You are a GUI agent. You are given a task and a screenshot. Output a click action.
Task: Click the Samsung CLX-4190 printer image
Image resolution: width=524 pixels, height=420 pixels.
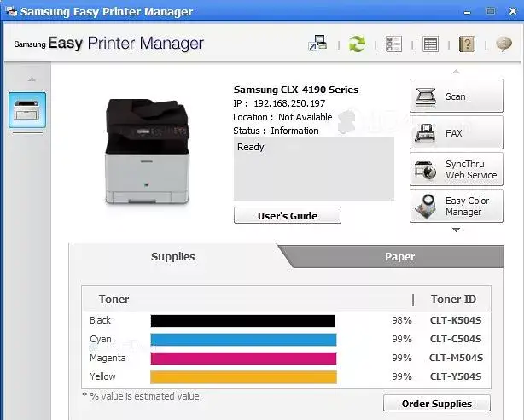coord(147,151)
